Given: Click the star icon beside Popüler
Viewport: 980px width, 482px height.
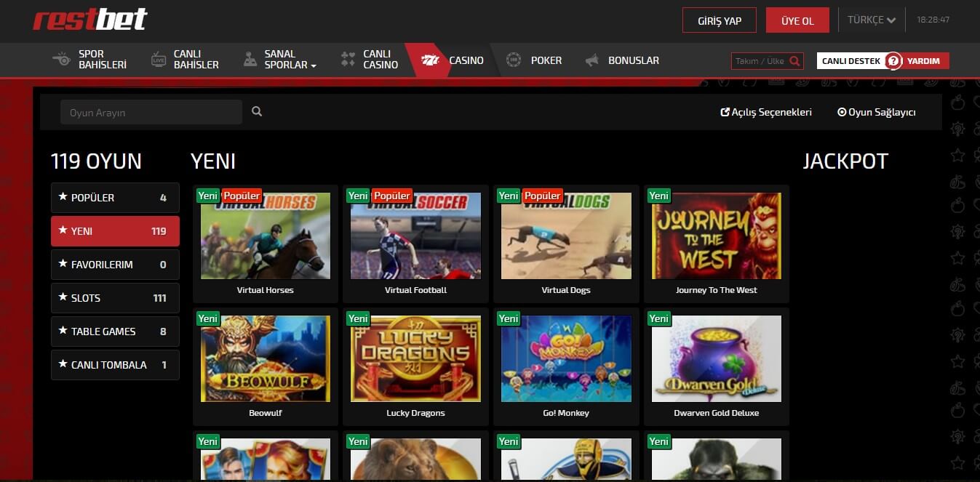Looking at the screenshot, I should point(63,197).
